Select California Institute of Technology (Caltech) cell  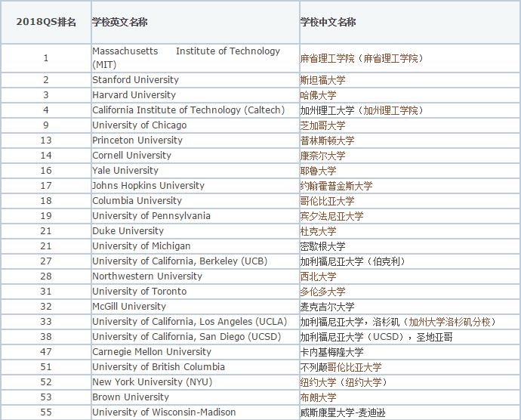click(x=196, y=110)
